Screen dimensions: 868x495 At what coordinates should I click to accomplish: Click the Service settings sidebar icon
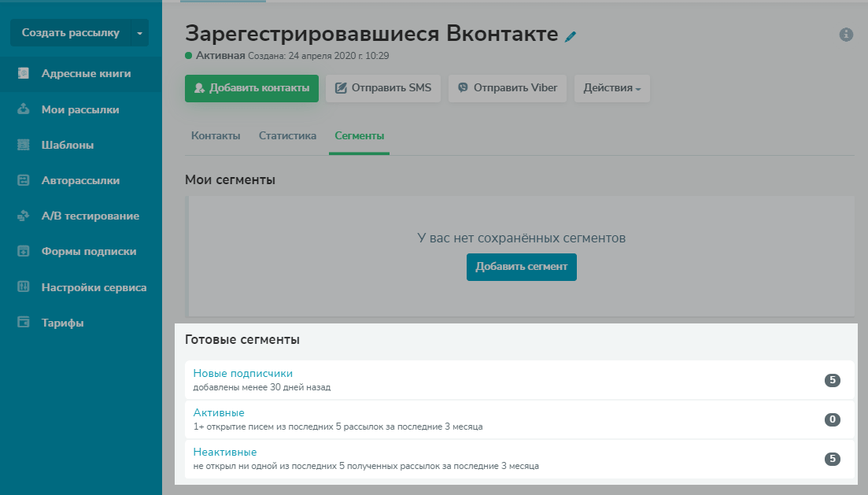pos(24,287)
